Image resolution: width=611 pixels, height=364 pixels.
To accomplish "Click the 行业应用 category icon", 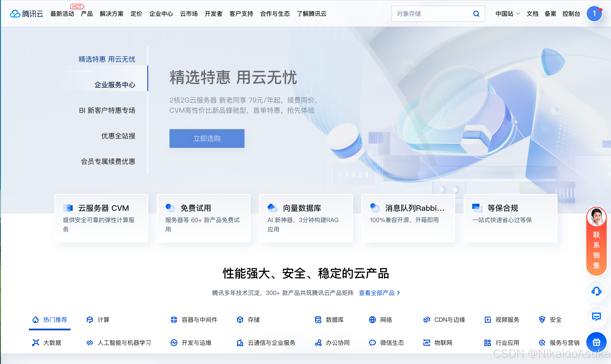I will point(488,343).
